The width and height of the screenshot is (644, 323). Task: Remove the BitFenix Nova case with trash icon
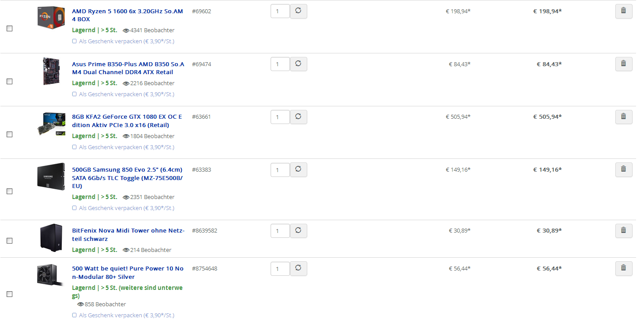click(623, 230)
